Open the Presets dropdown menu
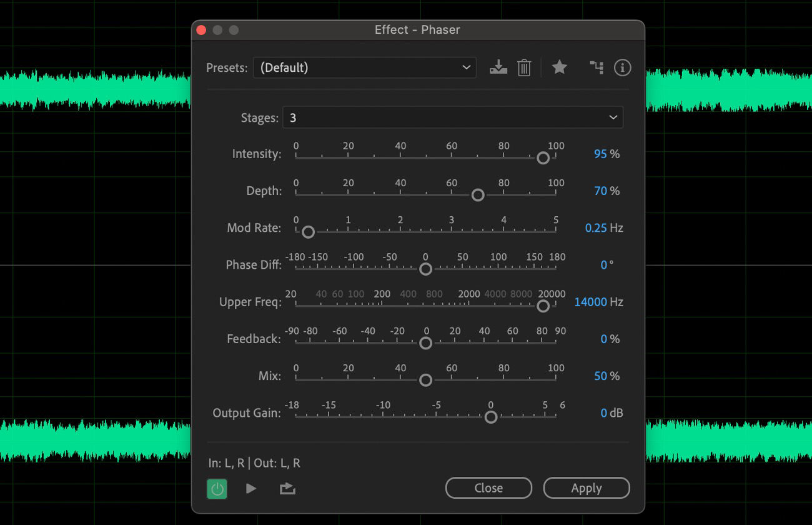Viewport: 812px width, 525px height. pyautogui.click(x=364, y=67)
